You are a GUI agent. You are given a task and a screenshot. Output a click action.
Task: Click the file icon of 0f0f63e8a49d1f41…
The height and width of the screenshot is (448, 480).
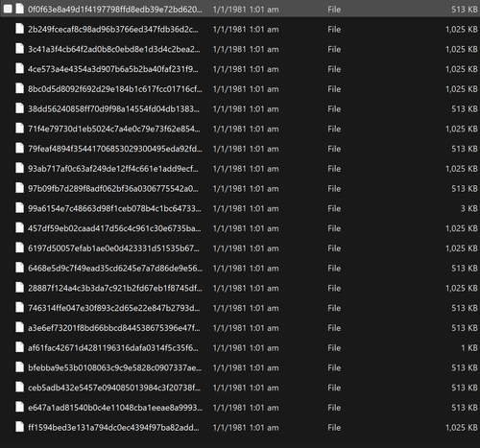pyautogui.click(x=20, y=9)
